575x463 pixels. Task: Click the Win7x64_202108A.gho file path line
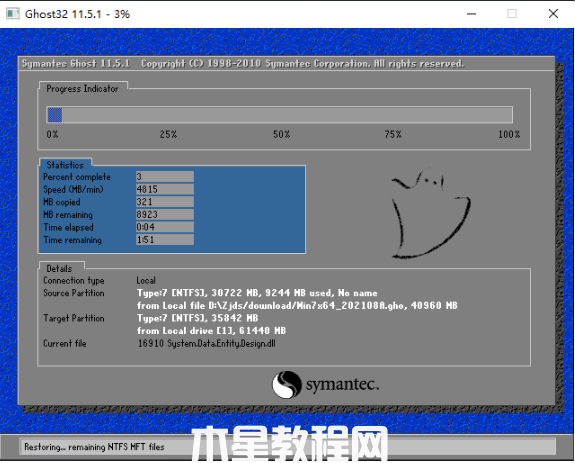click(297, 305)
